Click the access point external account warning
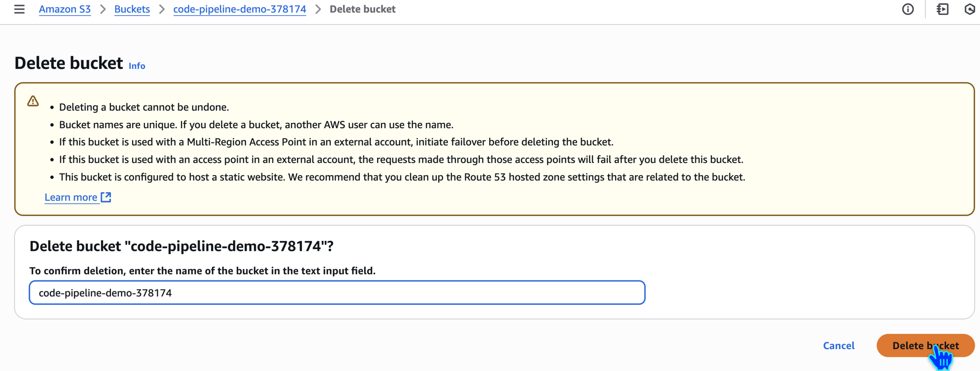The image size is (980, 371). click(401, 160)
